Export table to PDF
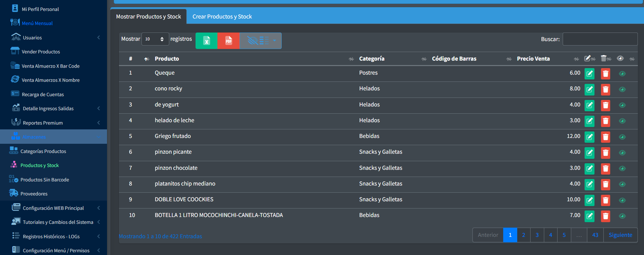The width and height of the screenshot is (644, 255). (229, 41)
